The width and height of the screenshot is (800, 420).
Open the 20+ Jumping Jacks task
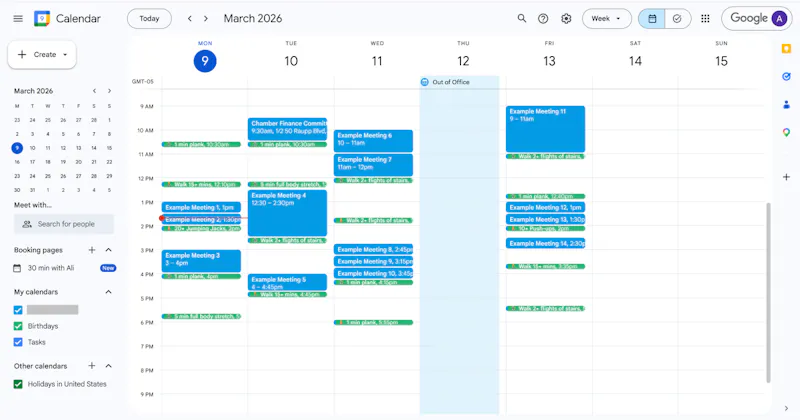coord(201,229)
